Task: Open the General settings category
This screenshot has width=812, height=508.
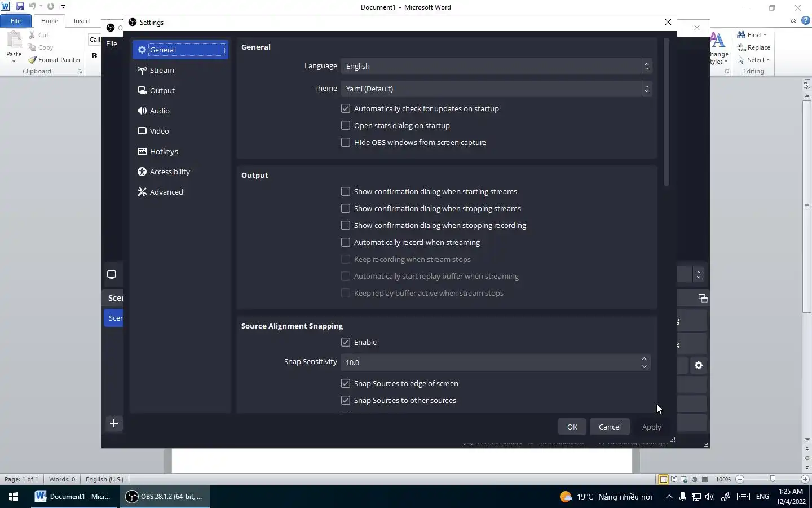Action: tap(180, 50)
